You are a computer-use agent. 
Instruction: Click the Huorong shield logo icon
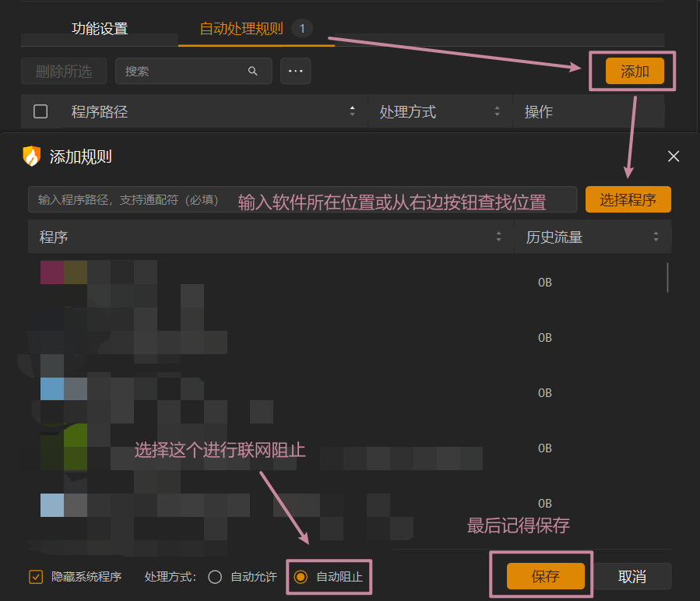pyautogui.click(x=31, y=156)
